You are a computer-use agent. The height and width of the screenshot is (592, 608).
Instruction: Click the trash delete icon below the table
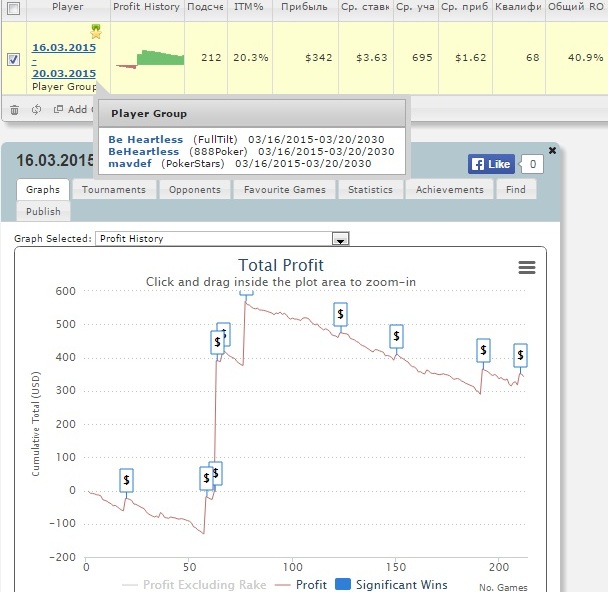pos(14,110)
